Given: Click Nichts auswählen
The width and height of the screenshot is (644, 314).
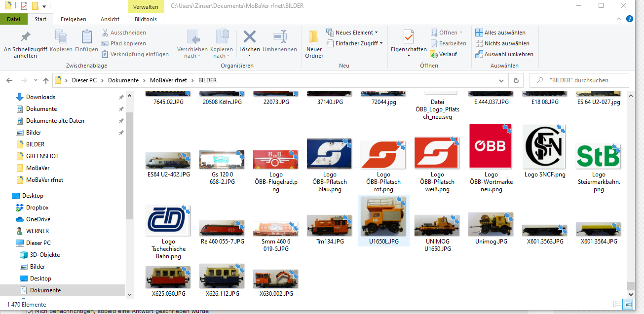Looking at the screenshot, I should pos(502,43).
